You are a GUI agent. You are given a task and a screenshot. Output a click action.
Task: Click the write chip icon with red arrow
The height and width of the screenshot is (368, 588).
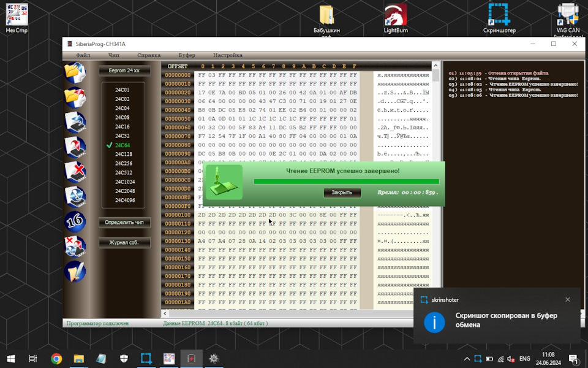[75, 147]
